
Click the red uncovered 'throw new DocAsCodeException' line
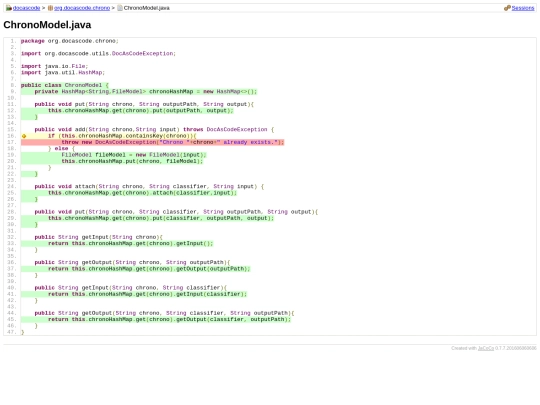(153, 142)
